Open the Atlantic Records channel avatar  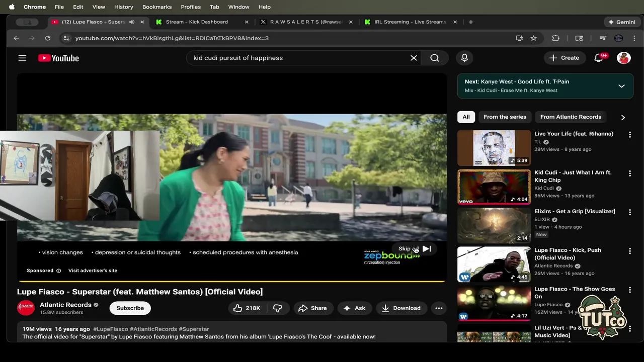pos(26,308)
